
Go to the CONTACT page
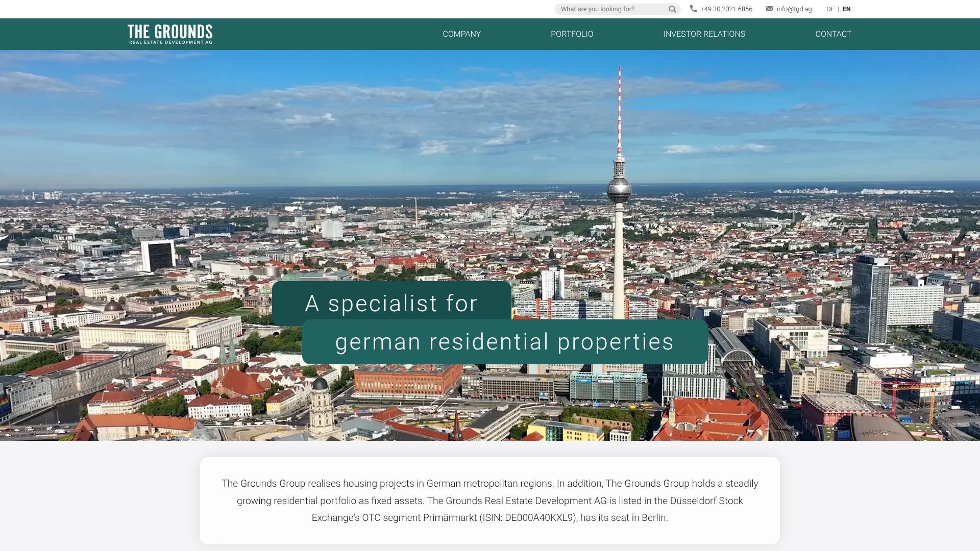(x=833, y=34)
